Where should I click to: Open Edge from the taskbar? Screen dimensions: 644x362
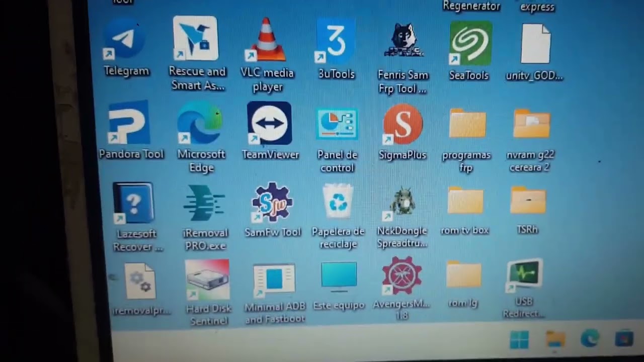(590, 339)
